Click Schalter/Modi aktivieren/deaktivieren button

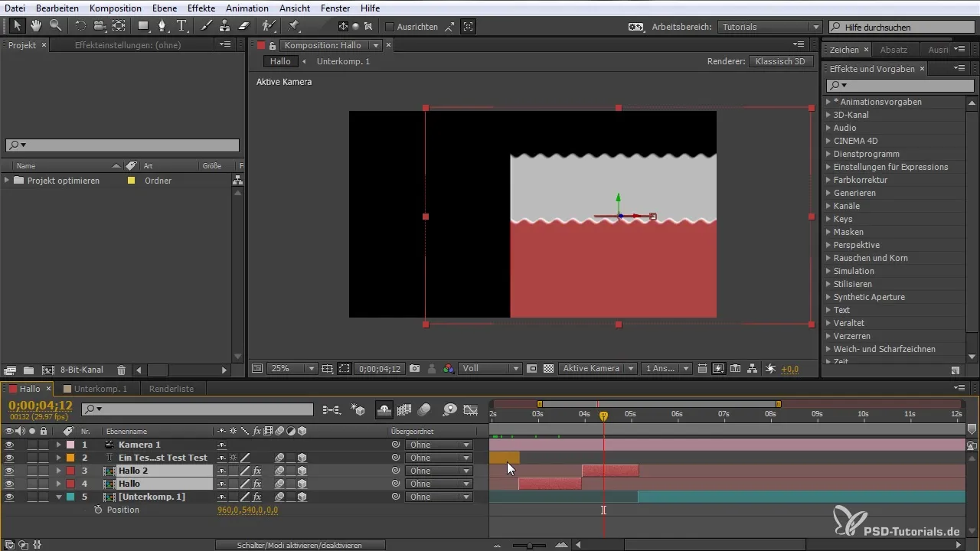click(x=299, y=545)
